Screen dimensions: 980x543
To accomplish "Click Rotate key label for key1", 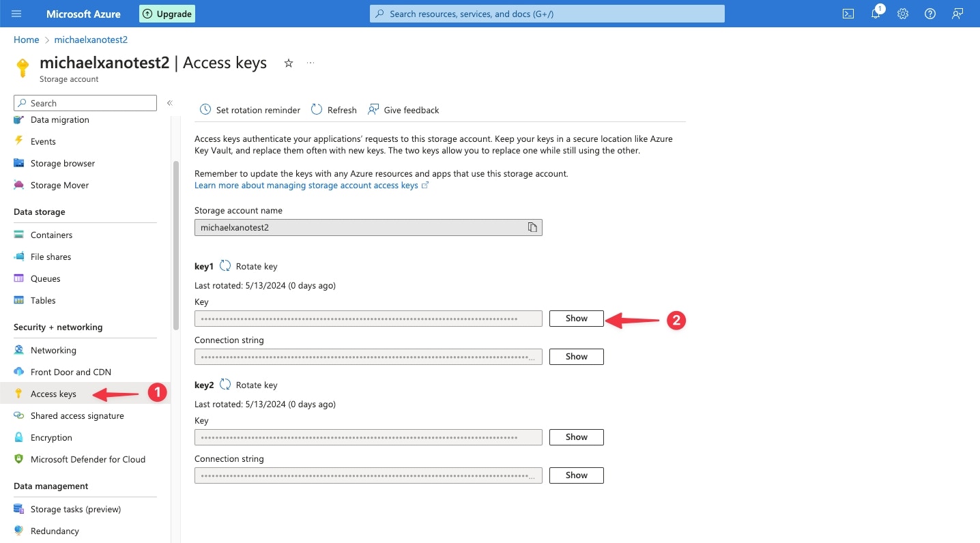I will (x=257, y=267).
